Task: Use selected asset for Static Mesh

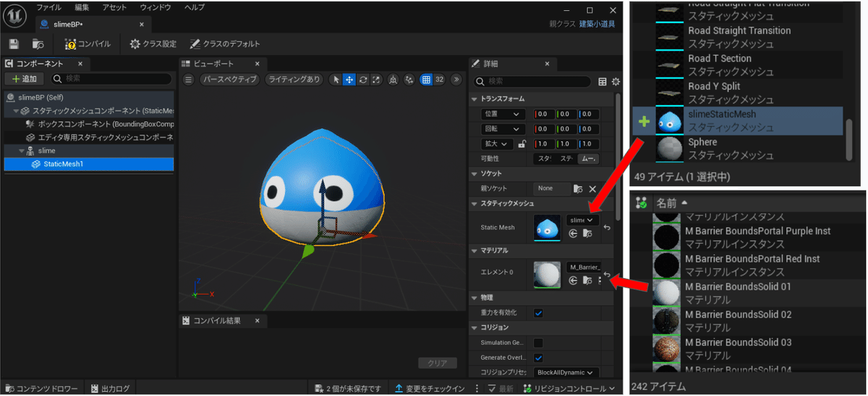Action: click(x=573, y=234)
